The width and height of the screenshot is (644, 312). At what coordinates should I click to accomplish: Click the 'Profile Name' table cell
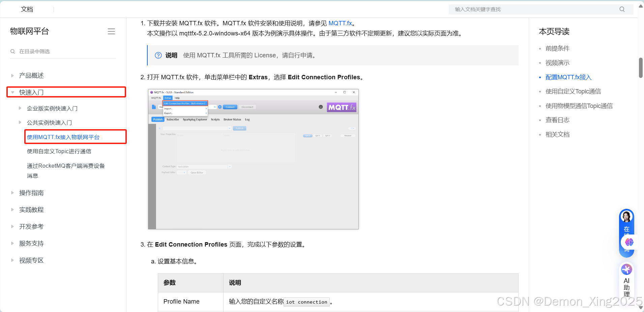coord(191,302)
